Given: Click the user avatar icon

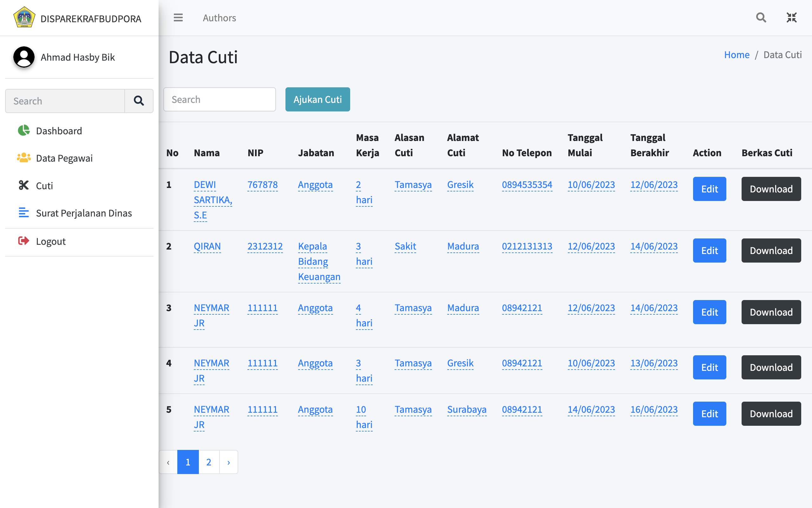Looking at the screenshot, I should click(24, 57).
